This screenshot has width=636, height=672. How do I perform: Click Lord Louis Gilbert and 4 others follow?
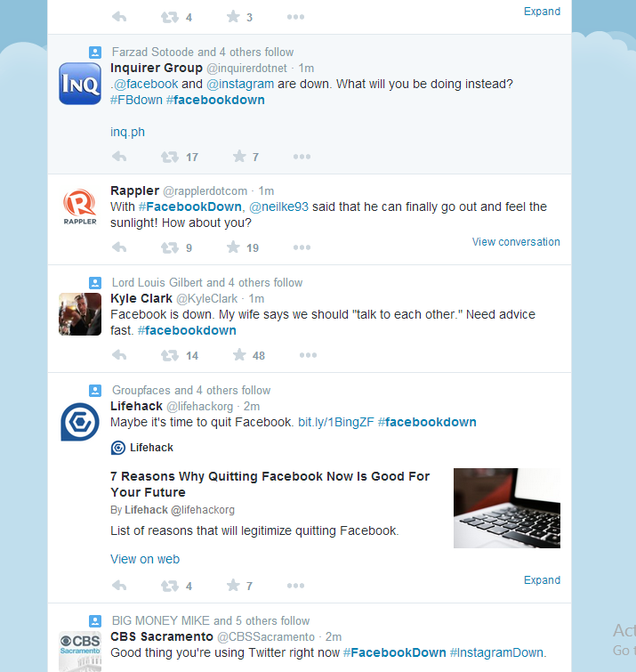coord(207,283)
